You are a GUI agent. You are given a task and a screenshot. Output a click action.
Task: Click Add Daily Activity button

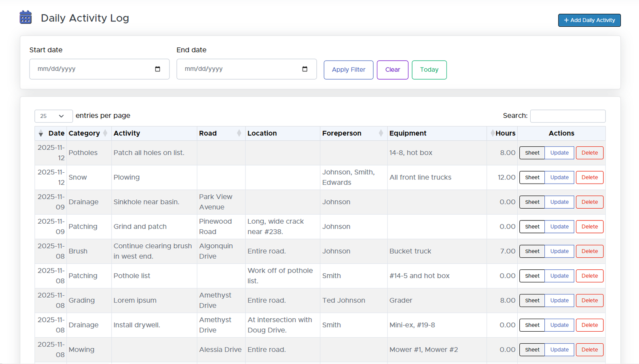coord(589,20)
